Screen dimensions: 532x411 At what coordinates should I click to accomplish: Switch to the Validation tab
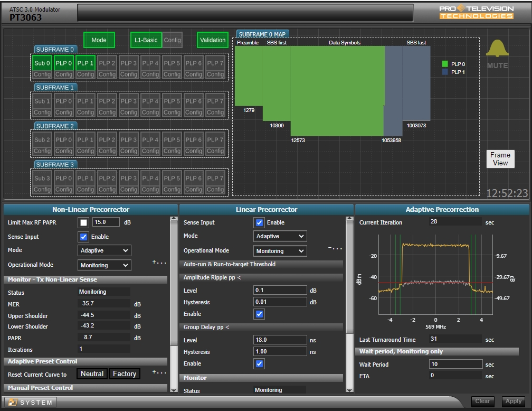click(213, 40)
